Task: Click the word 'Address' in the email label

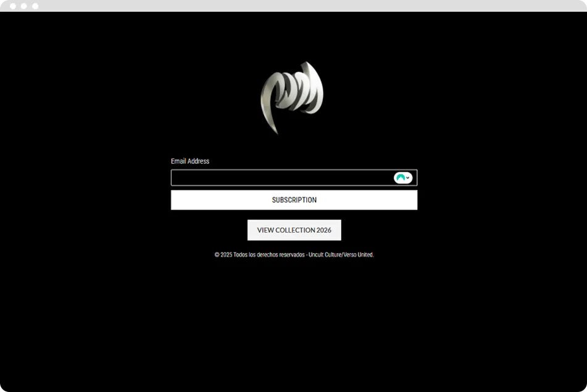Action: click(198, 161)
